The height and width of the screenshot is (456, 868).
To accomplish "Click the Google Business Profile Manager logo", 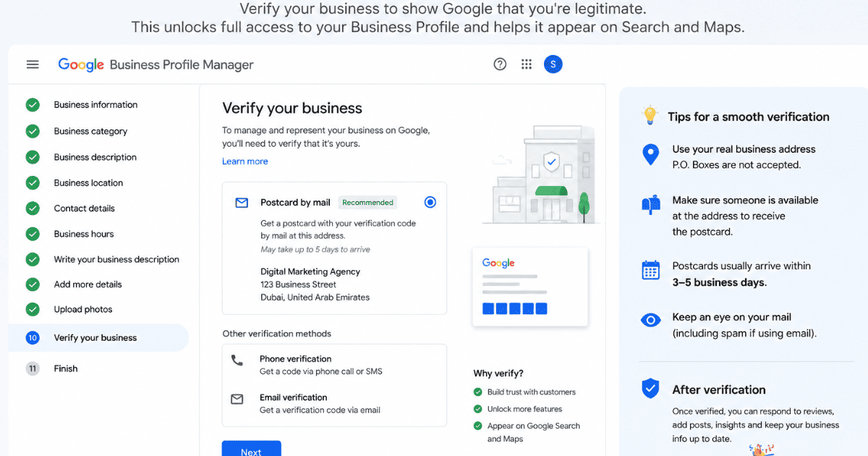I will [x=156, y=64].
